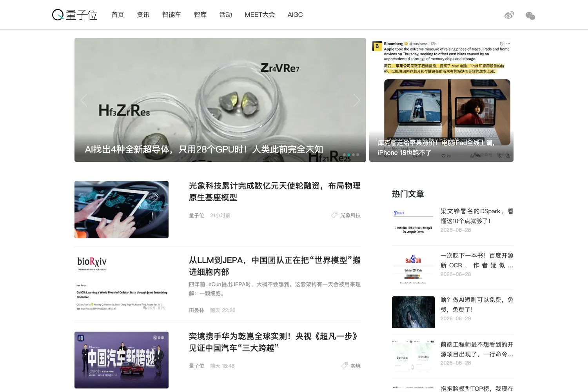
Task: Click the 热门文章 heading
Action: coord(408,194)
